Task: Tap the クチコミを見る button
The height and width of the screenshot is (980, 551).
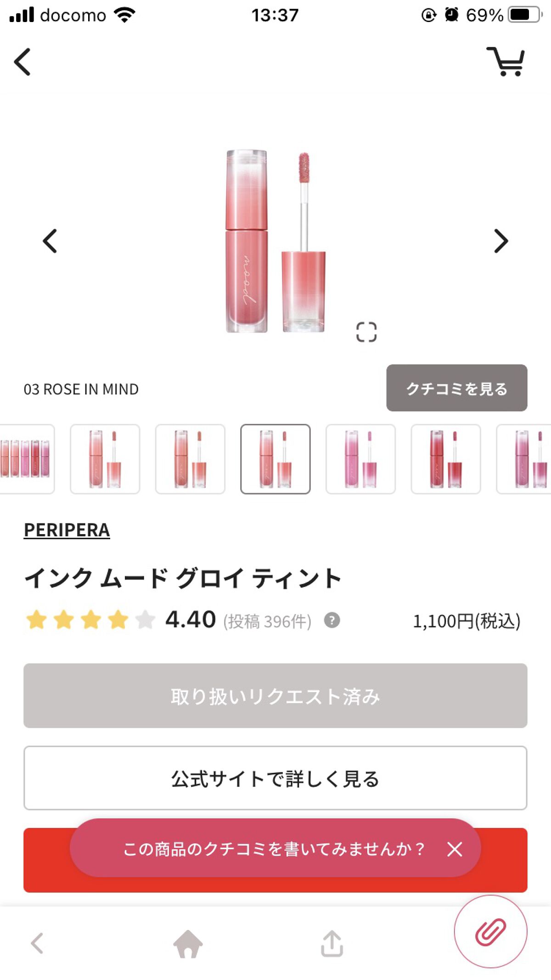Action: [456, 388]
